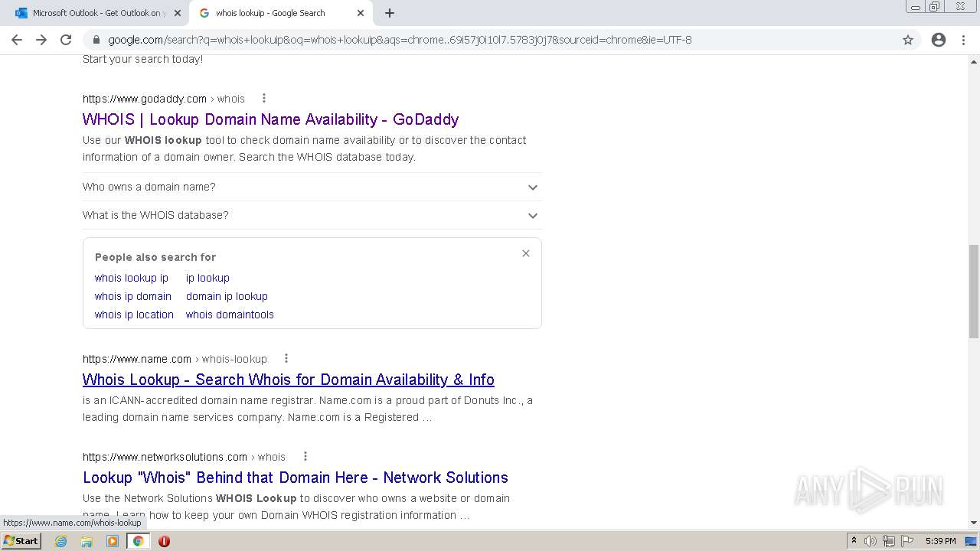
Task: Search for "ip lookup" suggestion
Action: click(207, 278)
